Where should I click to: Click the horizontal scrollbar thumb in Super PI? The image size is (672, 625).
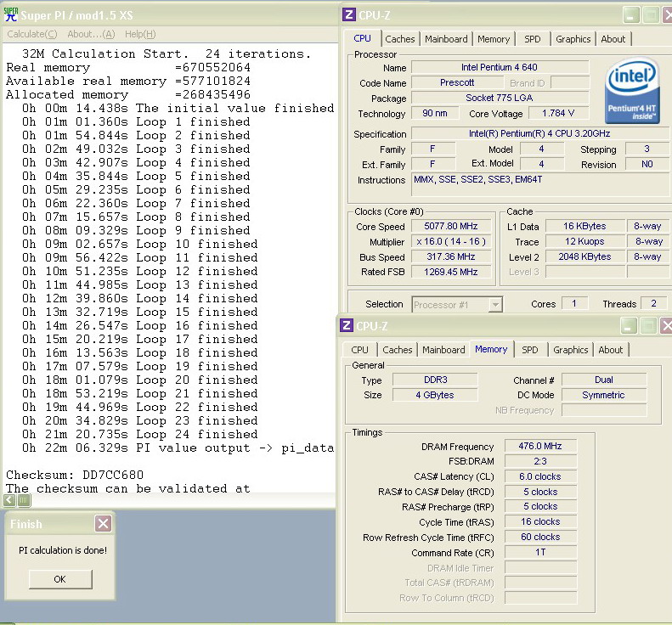pos(24,499)
